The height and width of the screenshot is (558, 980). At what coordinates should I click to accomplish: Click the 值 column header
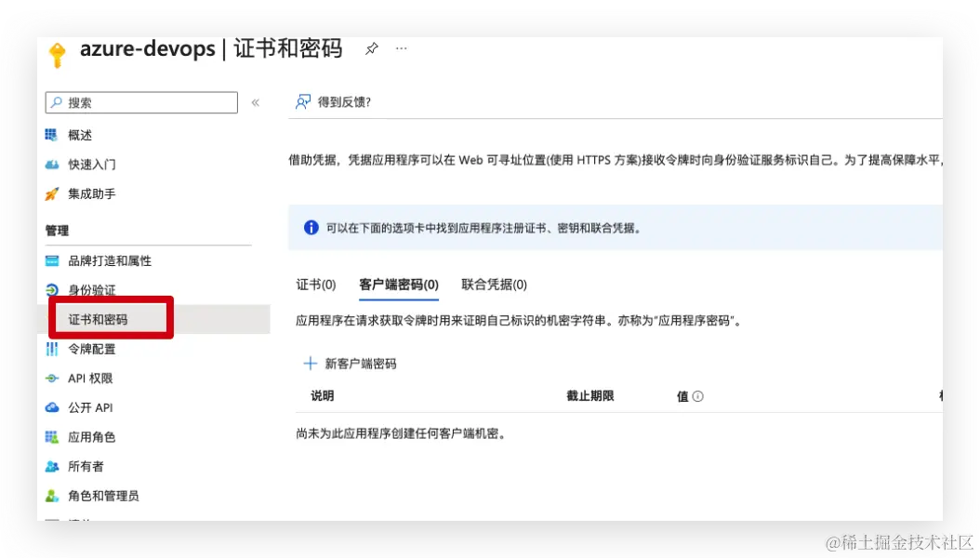tap(682, 396)
